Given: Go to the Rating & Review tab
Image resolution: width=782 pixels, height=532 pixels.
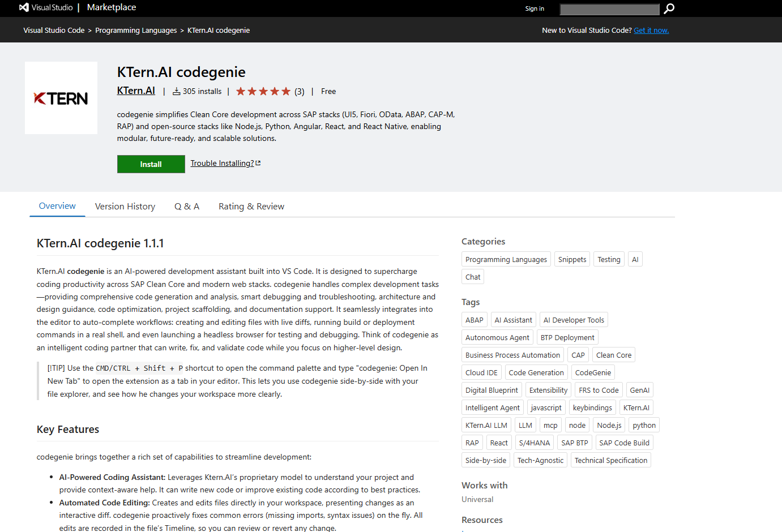Looking at the screenshot, I should tap(251, 207).
